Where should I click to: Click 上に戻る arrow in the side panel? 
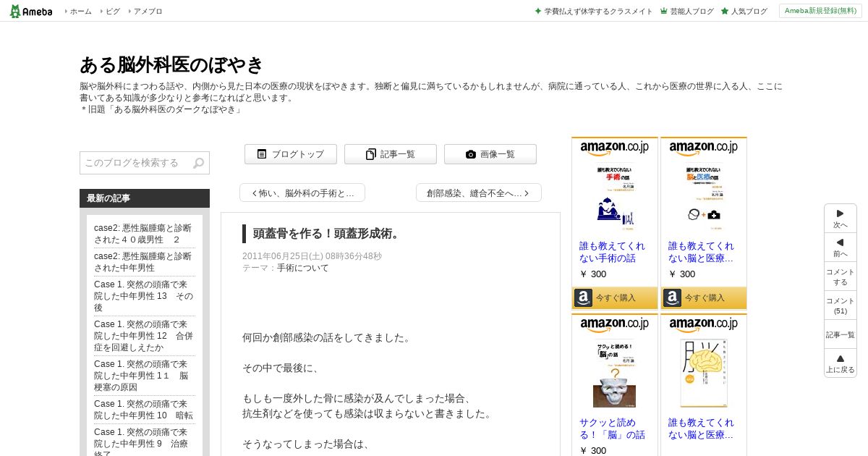point(840,363)
